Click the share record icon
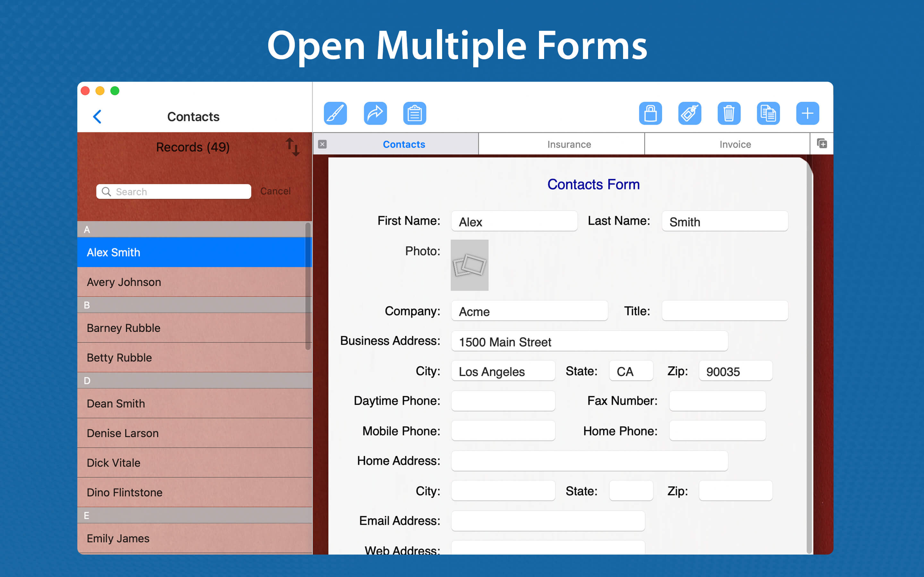924x577 pixels. point(375,113)
